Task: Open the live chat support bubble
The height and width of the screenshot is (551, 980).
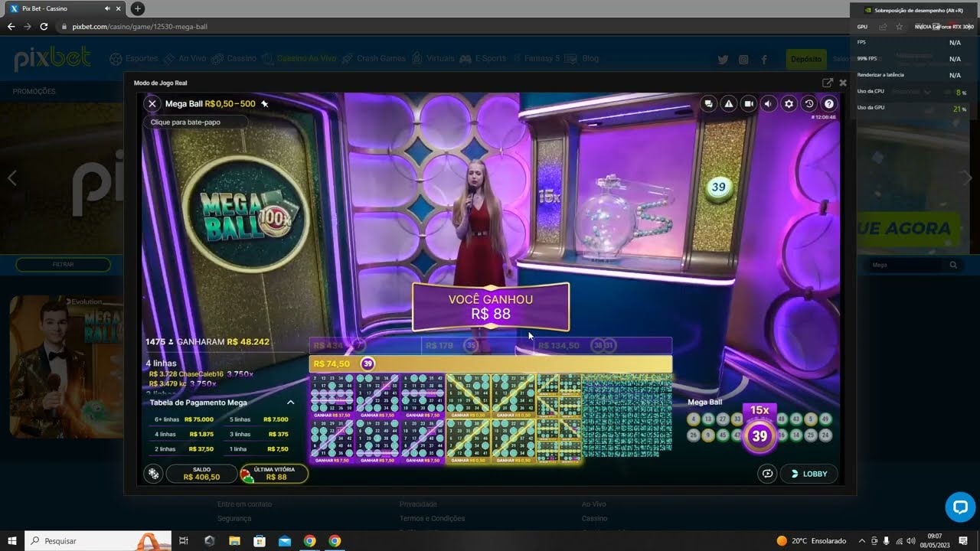Action: click(x=960, y=507)
